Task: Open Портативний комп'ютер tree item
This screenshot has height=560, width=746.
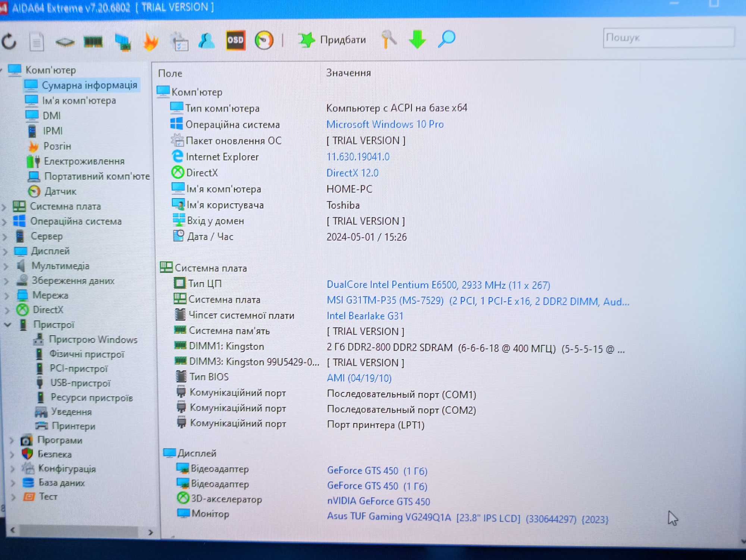Action: [97, 176]
